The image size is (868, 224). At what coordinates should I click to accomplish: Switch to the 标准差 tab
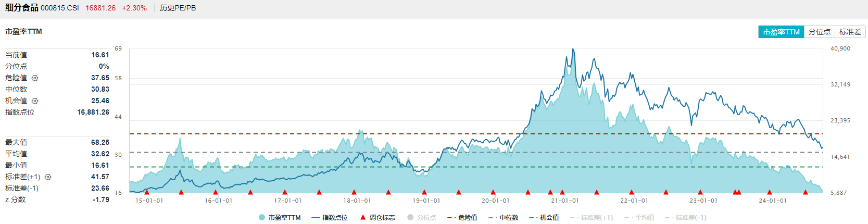(x=850, y=32)
